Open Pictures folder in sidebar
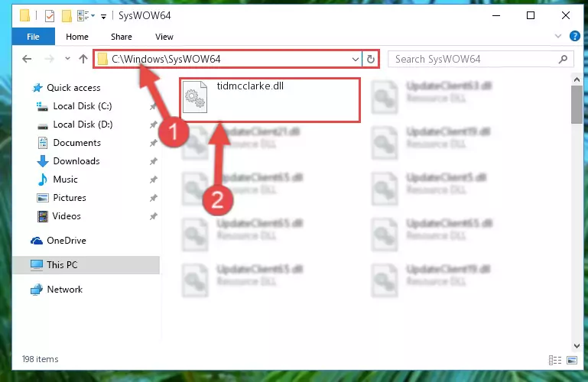The height and width of the screenshot is (382, 588). 70,198
